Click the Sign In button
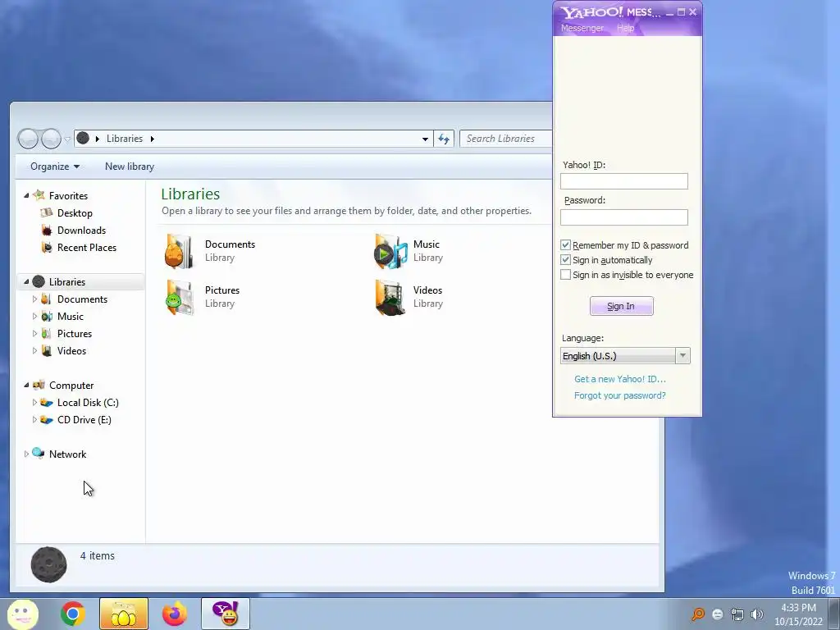The height and width of the screenshot is (630, 840). click(622, 306)
